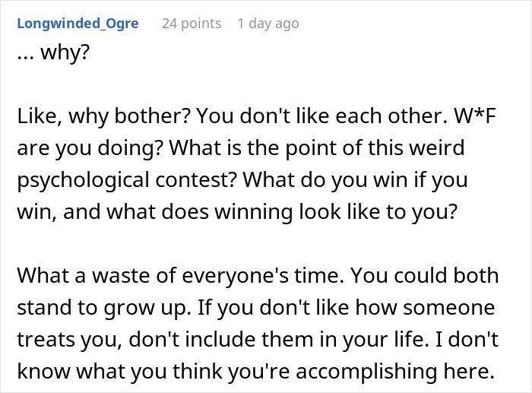The width and height of the screenshot is (532, 393).
Task: Open the Longwinded_Ogre user profile
Action: pyautogui.click(x=78, y=24)
